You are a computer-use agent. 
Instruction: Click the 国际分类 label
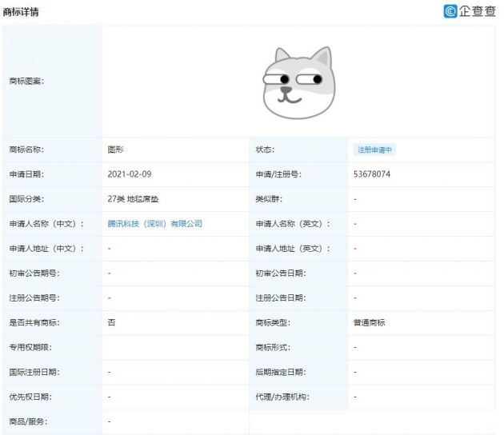[x=26, y=199]
